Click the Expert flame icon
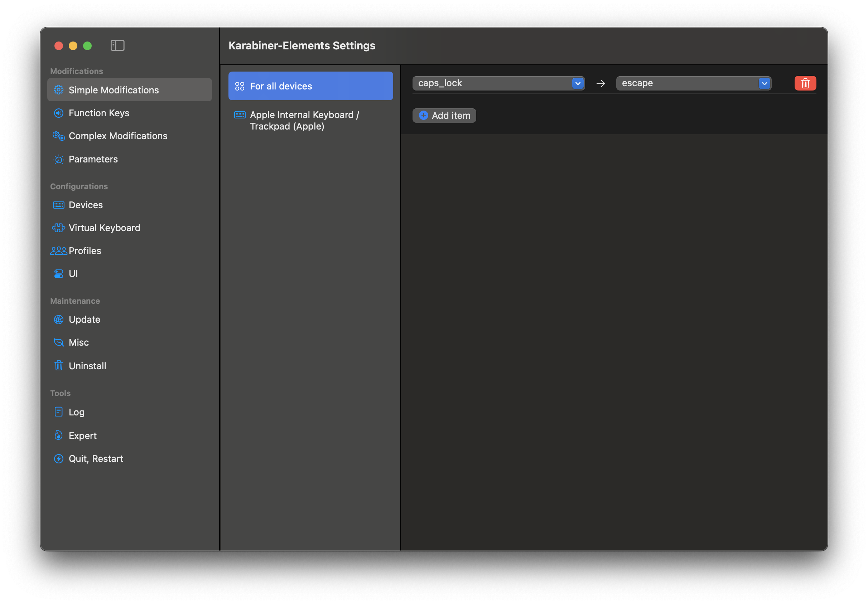Viewport: 868px width, 604px height. pyautogui.click(x=59, y=435)
